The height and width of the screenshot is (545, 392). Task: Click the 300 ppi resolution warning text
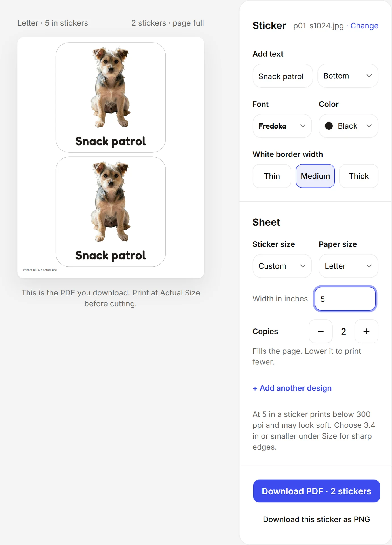tap(314, 431)
